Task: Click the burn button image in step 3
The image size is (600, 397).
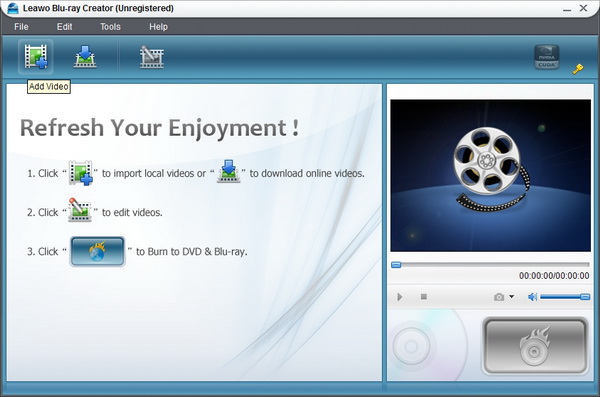Action: (98, 252)
